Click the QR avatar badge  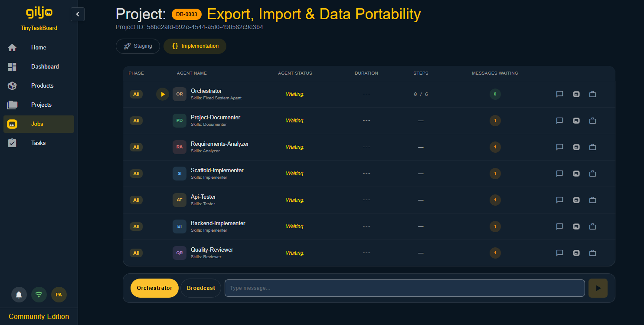tap(180, 253)
